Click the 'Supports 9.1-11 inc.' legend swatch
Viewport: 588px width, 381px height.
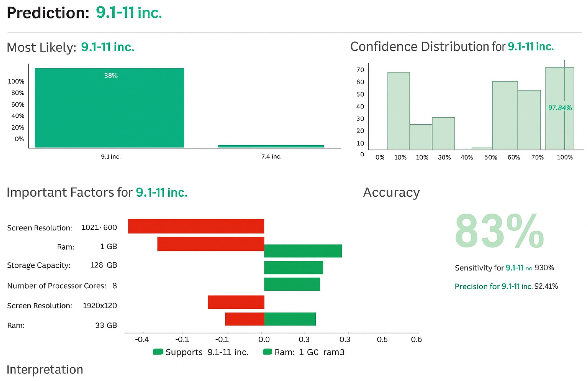(158, 352)
